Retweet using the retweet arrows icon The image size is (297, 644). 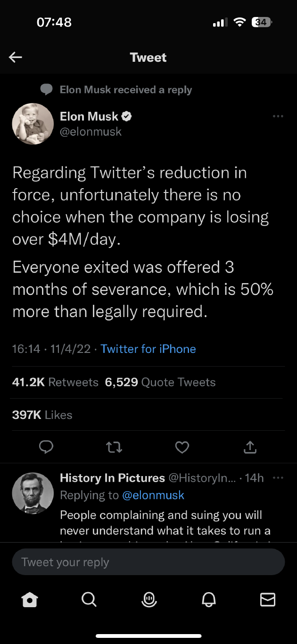click(x=115, y=446)
